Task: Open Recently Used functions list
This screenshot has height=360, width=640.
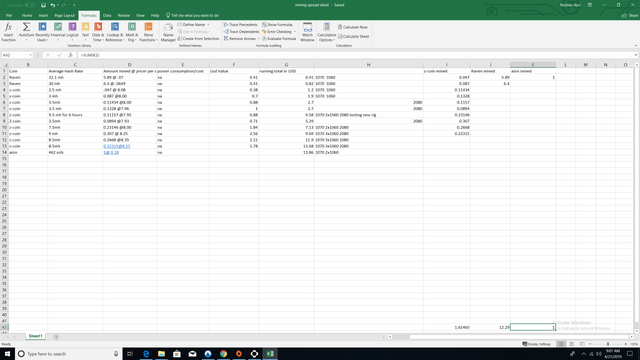Action: (42, 32)
